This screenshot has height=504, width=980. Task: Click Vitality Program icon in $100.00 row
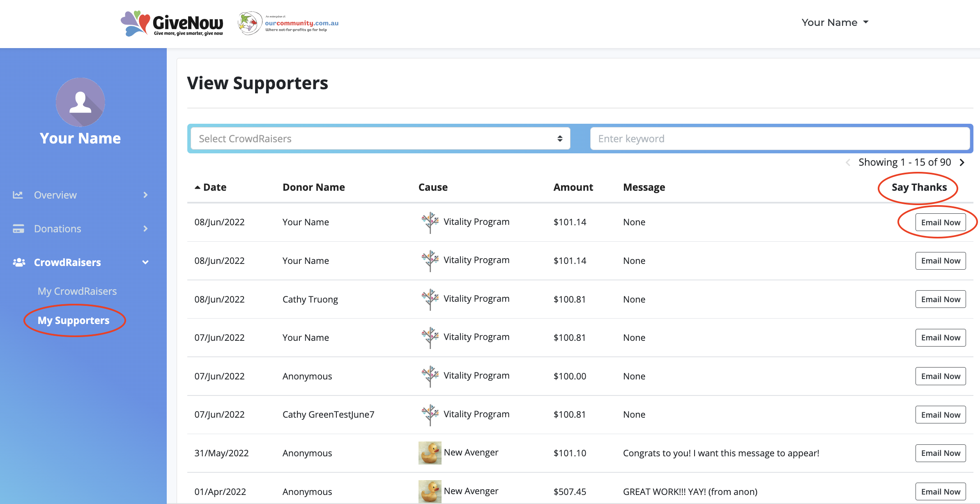[x=430, y=376]
